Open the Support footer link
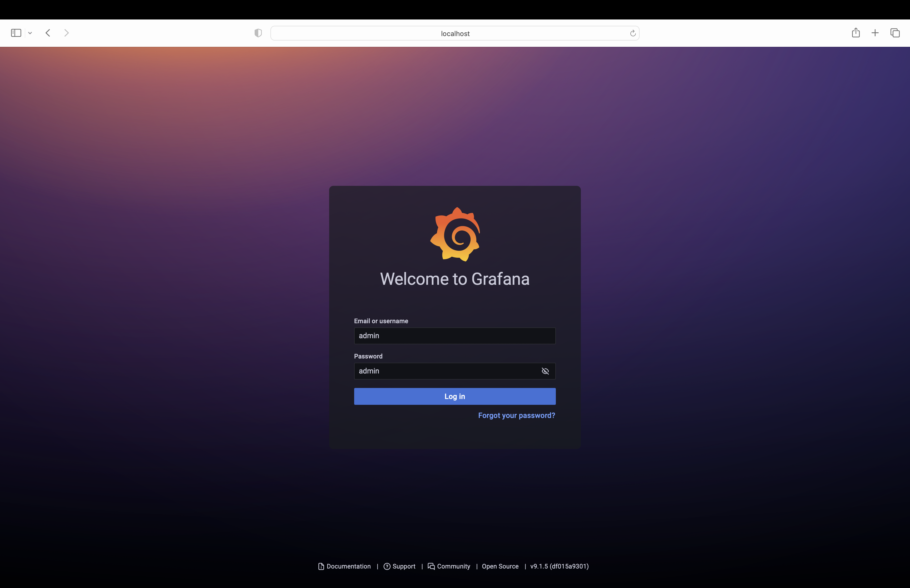 [x=403, y=566]
